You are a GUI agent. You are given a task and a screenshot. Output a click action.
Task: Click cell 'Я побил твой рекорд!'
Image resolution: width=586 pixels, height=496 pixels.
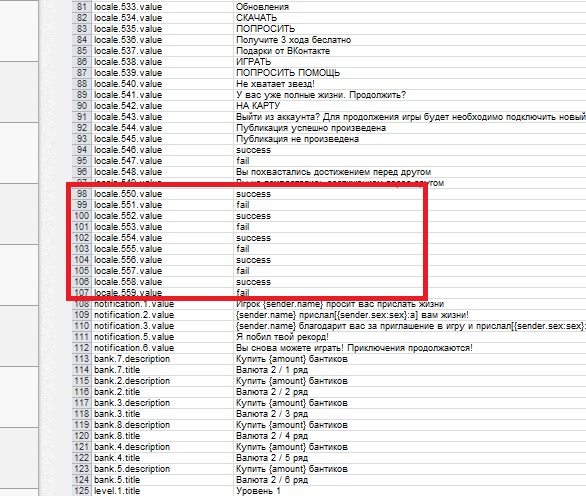click(410, 337)
